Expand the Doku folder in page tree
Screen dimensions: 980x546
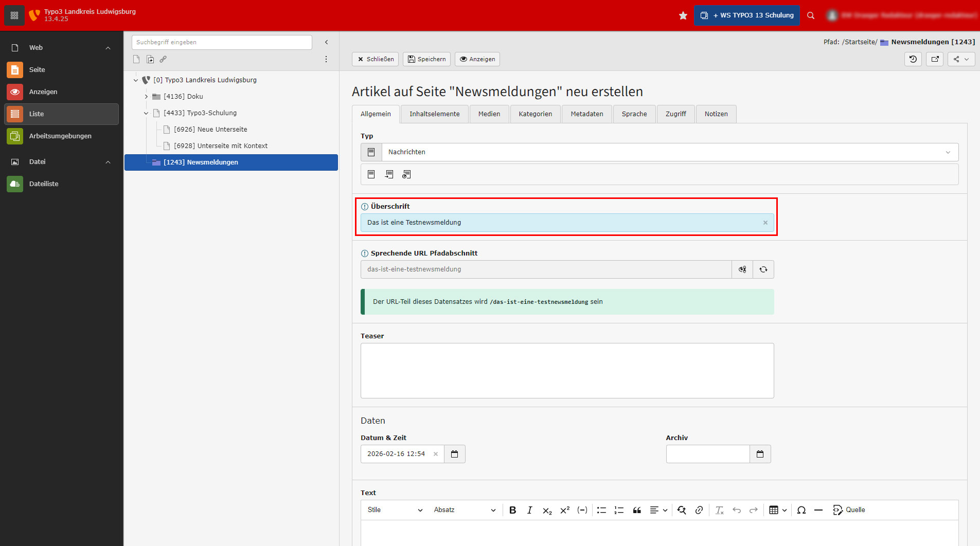click(x=146, y=97)
